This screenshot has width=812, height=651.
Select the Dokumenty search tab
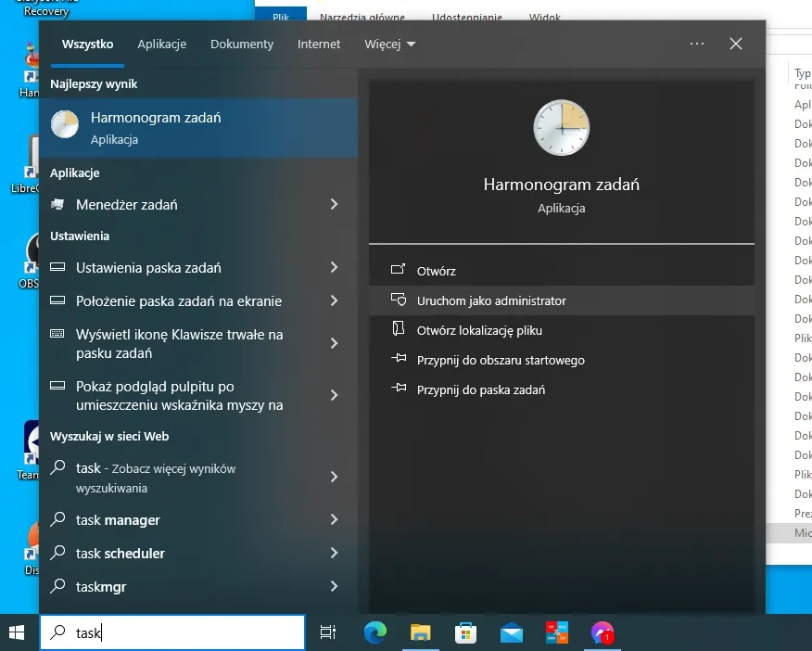pos(242,44)
